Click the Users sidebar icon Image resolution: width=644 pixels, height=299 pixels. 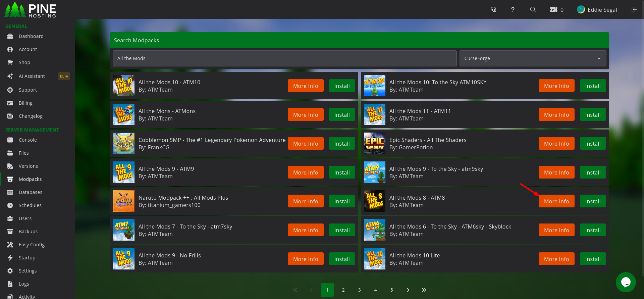pyautogui.click(x=10, y=218)
